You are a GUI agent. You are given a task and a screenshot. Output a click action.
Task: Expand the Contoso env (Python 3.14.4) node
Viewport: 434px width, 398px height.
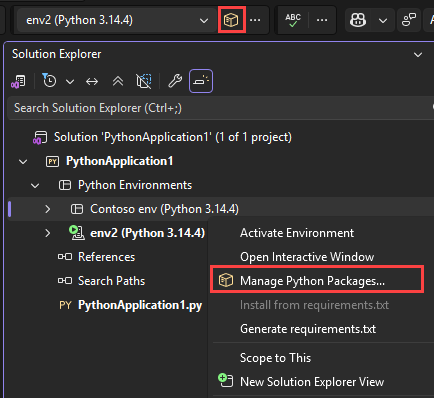coord(48,209)
